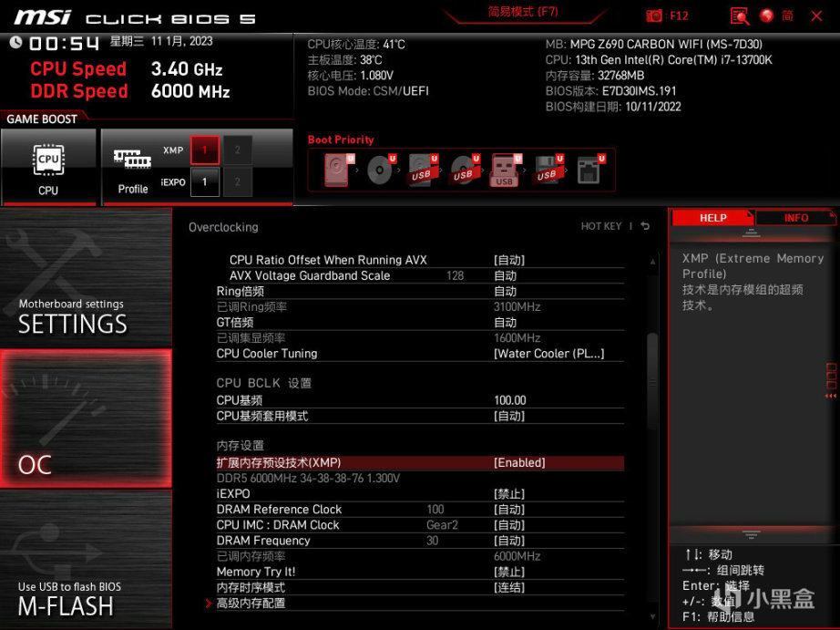
Task: Select the Ring倍频 value field
Action: tap(505, 291)
